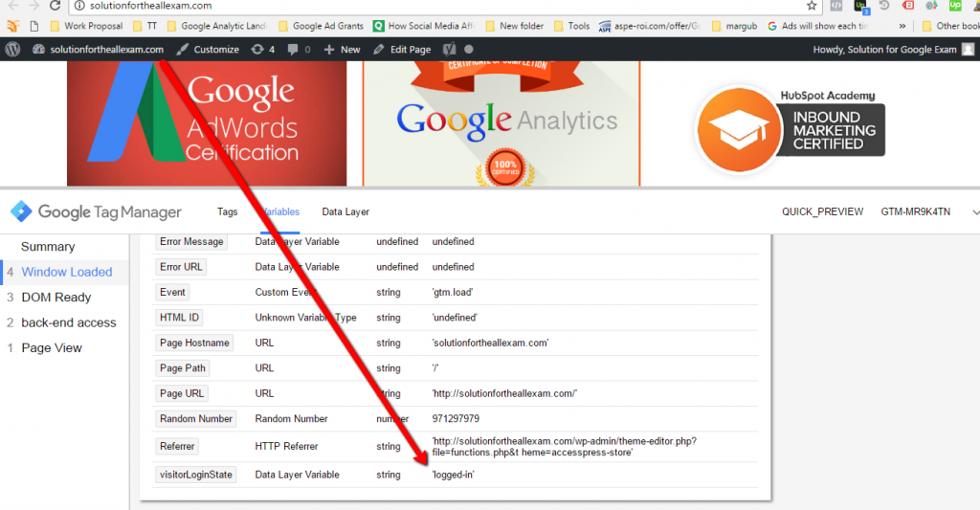Click the Event variable label

(x=172, y=293)
